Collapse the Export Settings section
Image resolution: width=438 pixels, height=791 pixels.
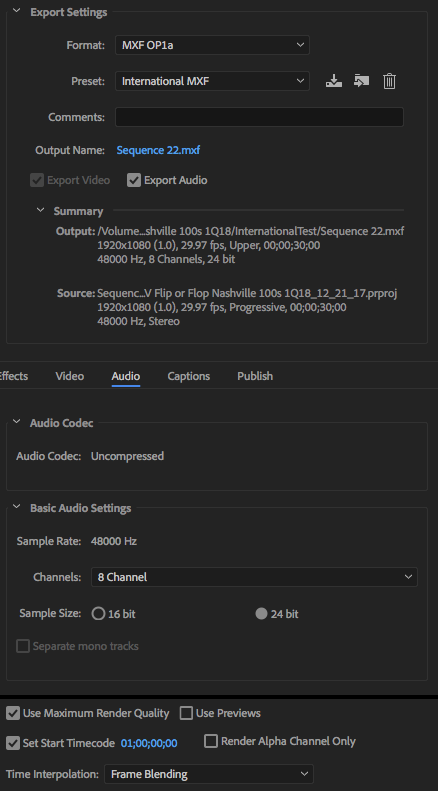tap(17, 12)
